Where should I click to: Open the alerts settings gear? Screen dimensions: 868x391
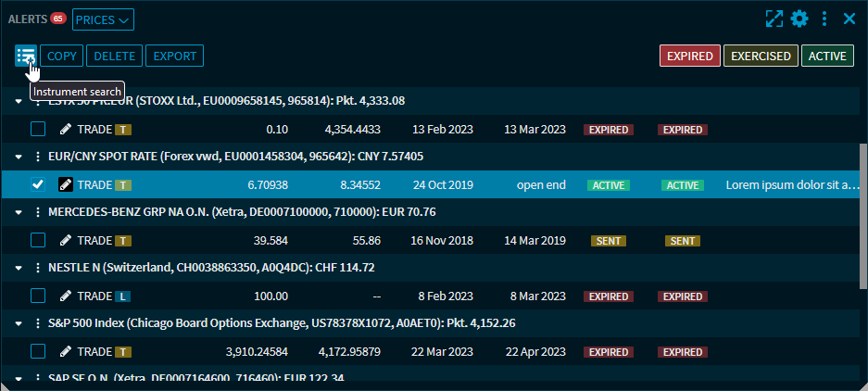pos(799,19)
